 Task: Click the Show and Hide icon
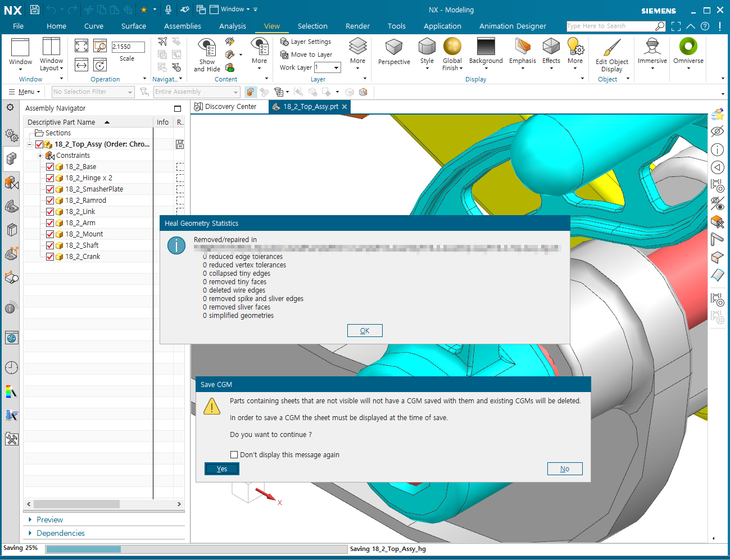(207, 48)
